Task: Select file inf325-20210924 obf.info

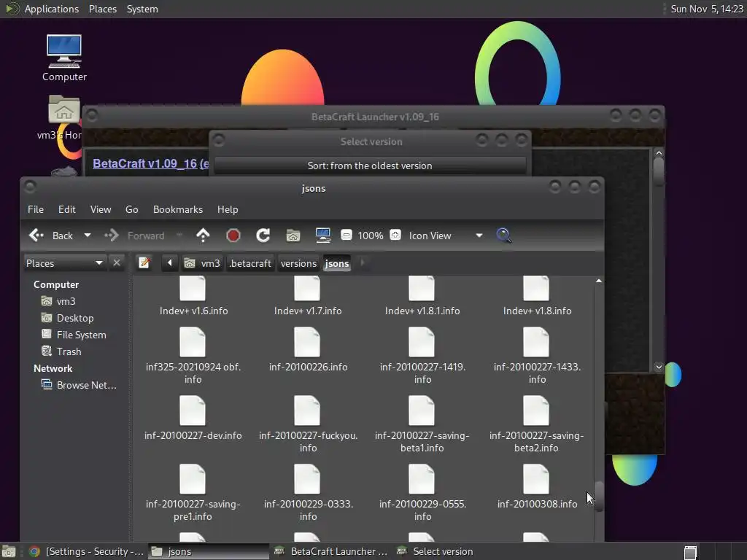Action: pos(193,355)
